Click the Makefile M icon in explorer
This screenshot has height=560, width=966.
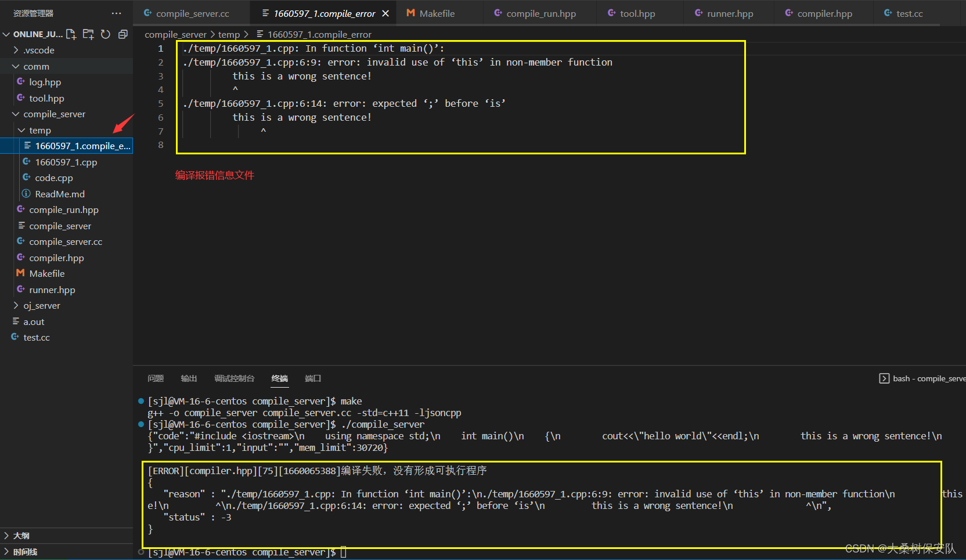21,273
